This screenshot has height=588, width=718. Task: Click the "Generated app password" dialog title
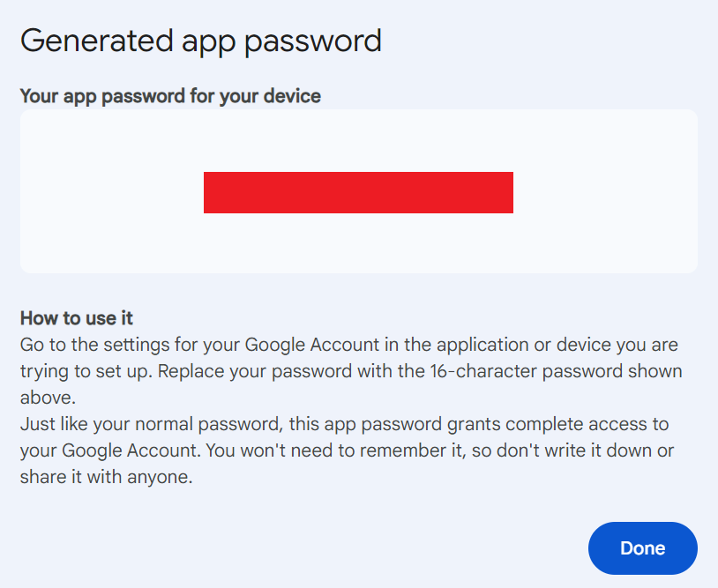[x=200, y=41]
